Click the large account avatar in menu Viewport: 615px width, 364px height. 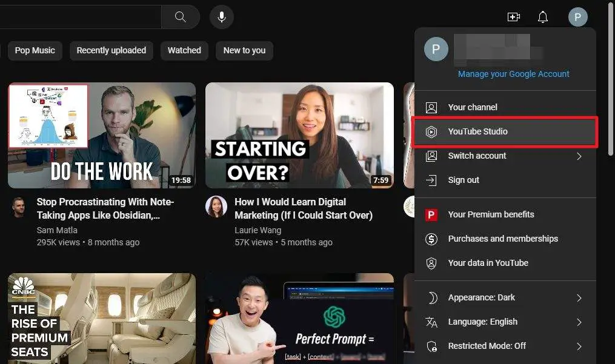click(436, 49)
